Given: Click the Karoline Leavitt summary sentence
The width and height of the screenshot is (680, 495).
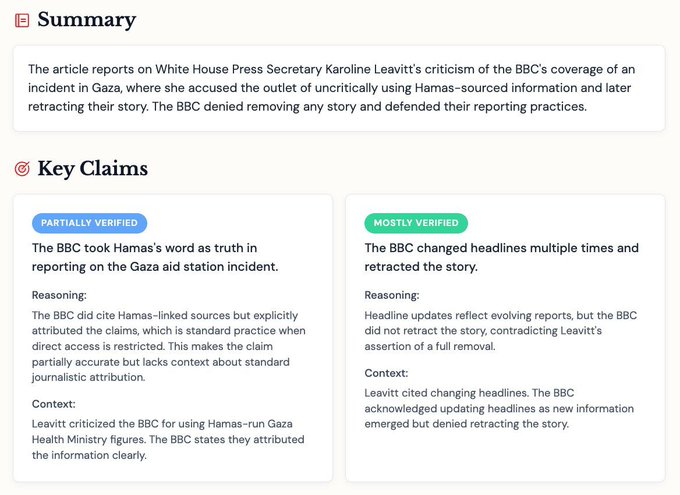Looking at the screenshot, I should tap(331, 88).
